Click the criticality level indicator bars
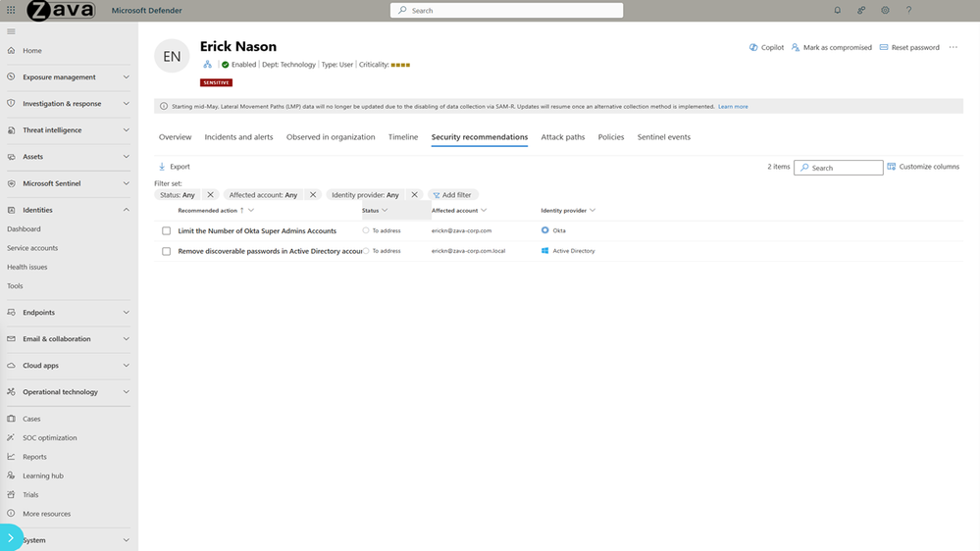The width and height of the screenshot is (980, 551). coord(400,65)
